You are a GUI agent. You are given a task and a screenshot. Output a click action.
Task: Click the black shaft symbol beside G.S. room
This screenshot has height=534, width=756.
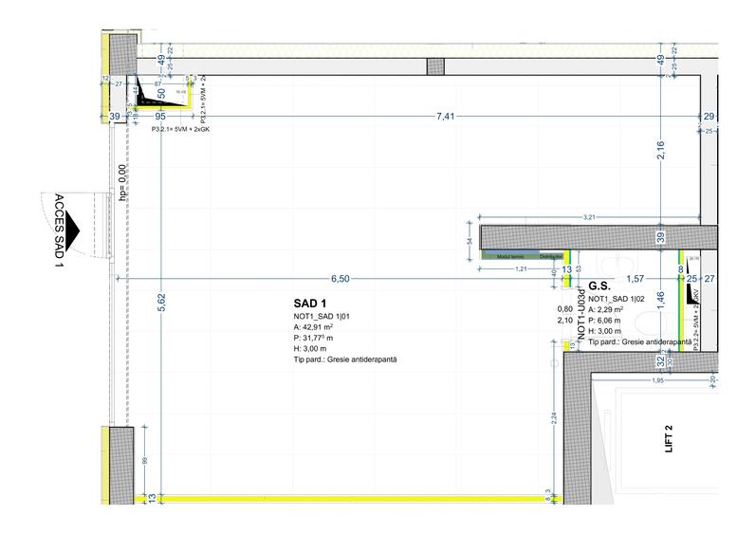point(694,292)
